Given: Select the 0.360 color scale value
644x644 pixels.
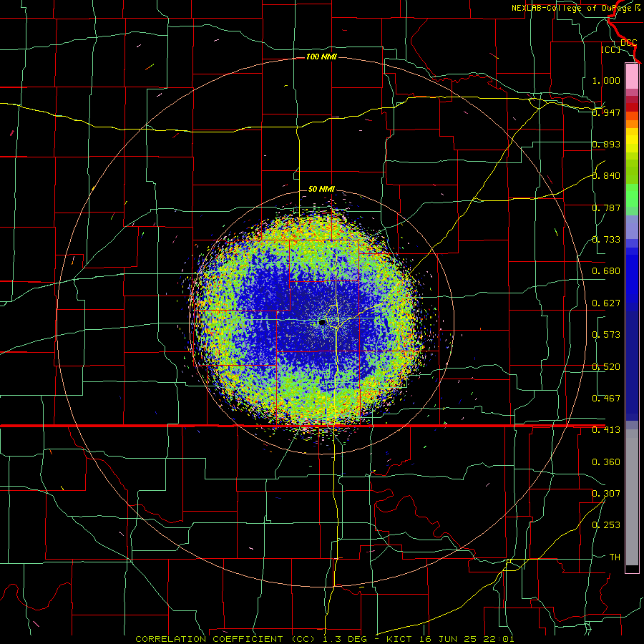Looking at the screenshot, I should point(606,462).
